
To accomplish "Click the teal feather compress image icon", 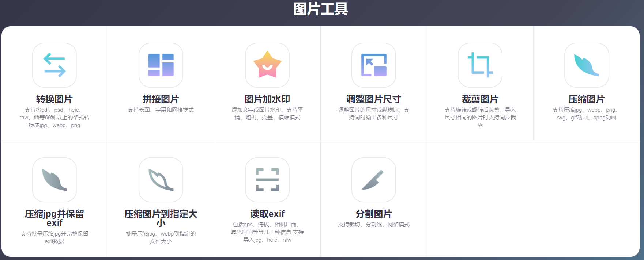I will tap(587, 65).
